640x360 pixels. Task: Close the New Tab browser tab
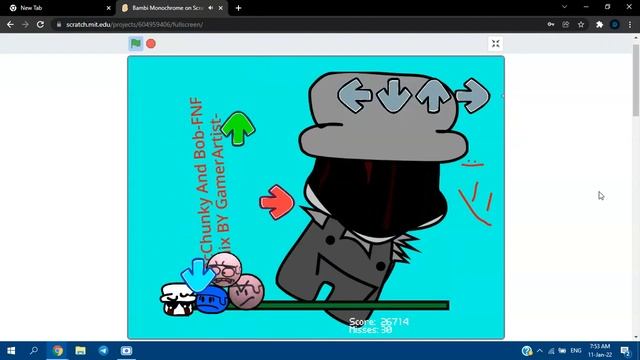pos(109,8)
